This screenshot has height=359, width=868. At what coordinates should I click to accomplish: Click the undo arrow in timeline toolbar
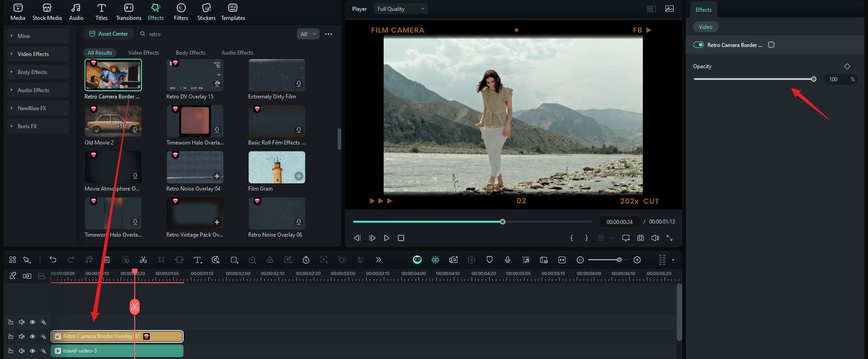click(x=53, y=260)
